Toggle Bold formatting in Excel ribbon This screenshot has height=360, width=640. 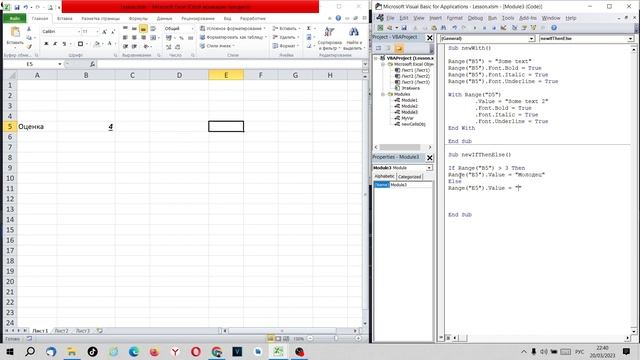tap(46, 43)
